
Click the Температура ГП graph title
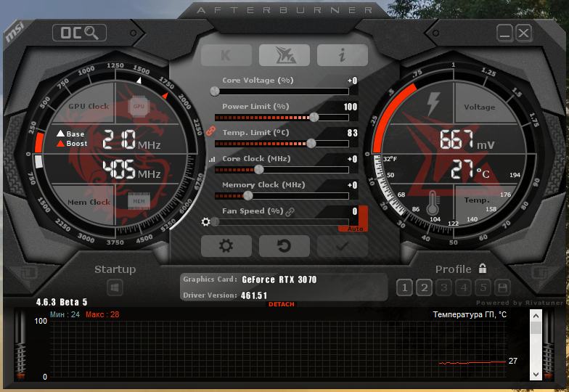tap(470, 314)
